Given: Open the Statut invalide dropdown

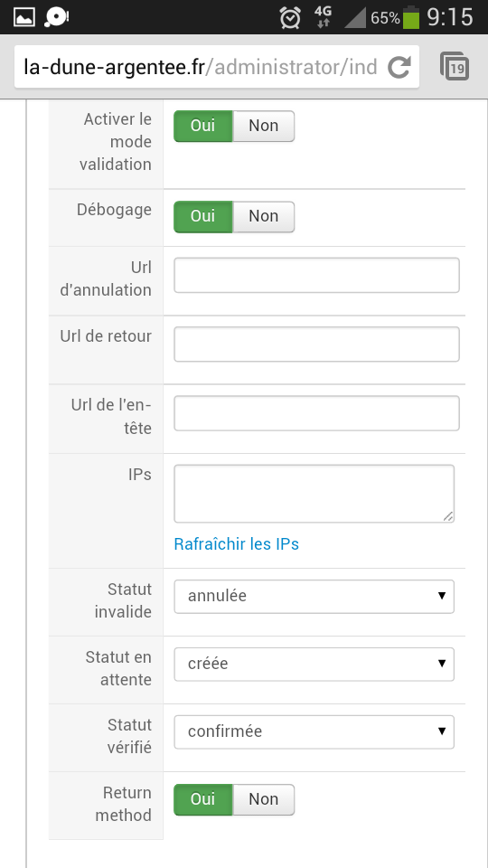Looking at the screenshot, I should point(314,596).
